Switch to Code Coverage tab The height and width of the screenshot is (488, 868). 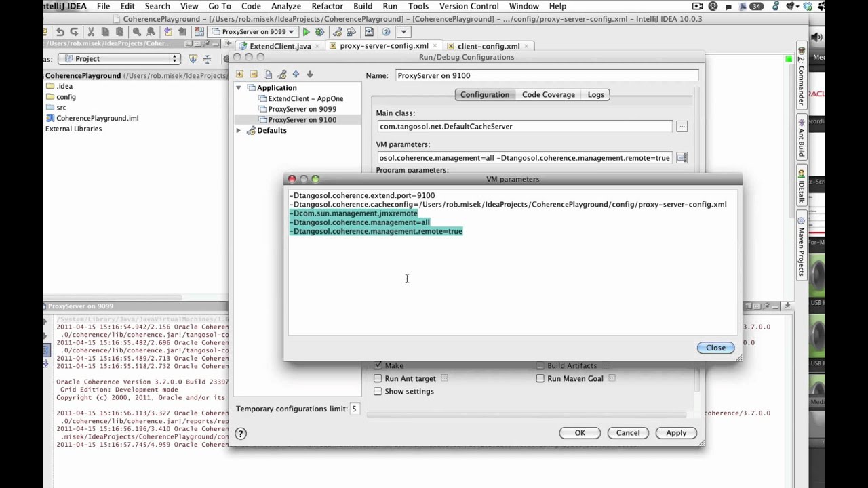point(548,95)
